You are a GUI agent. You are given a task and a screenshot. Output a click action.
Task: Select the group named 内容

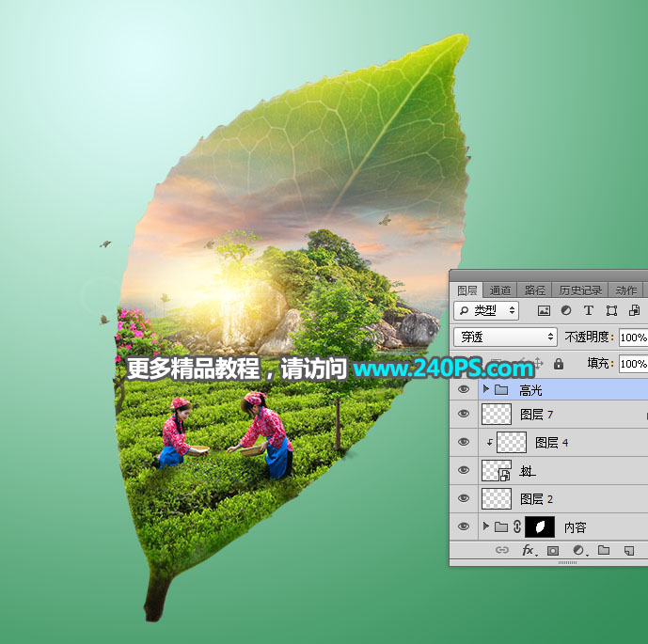pyautogui.click(x=575, y=527)
